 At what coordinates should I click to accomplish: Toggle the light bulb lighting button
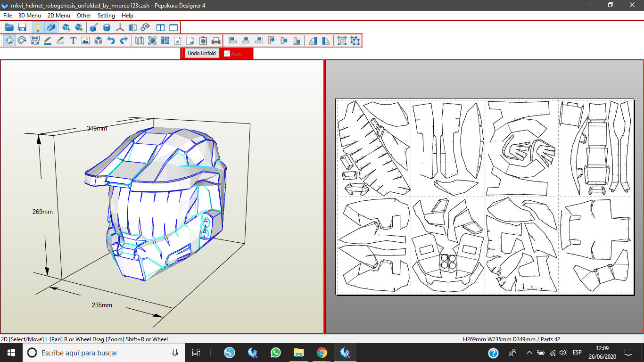(38, 27)
